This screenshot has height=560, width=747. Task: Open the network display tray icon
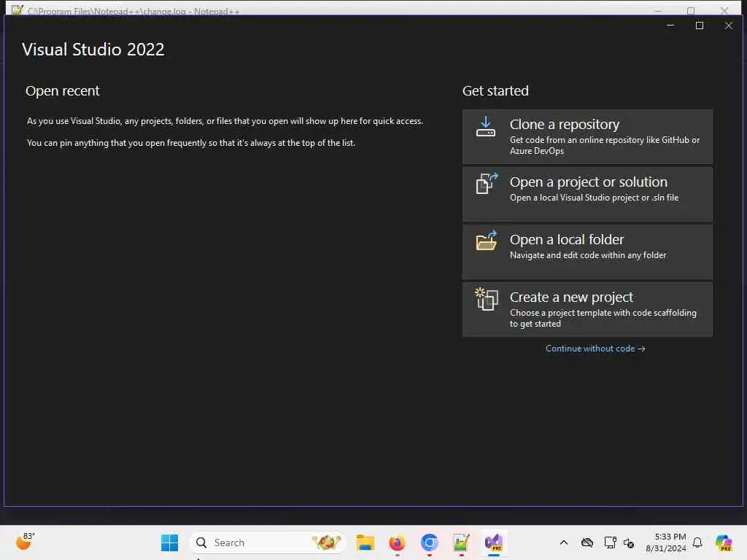point(610,542)
